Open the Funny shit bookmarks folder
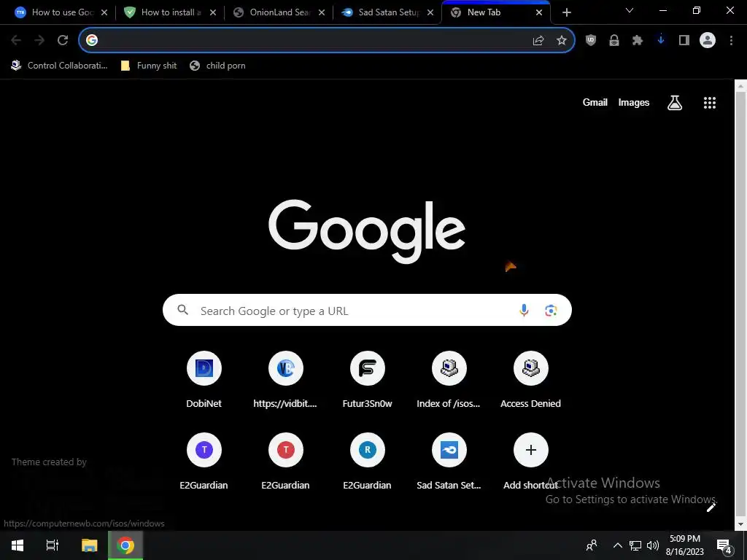The width and height of the screenshot is (747, 560). pos(149,66)
